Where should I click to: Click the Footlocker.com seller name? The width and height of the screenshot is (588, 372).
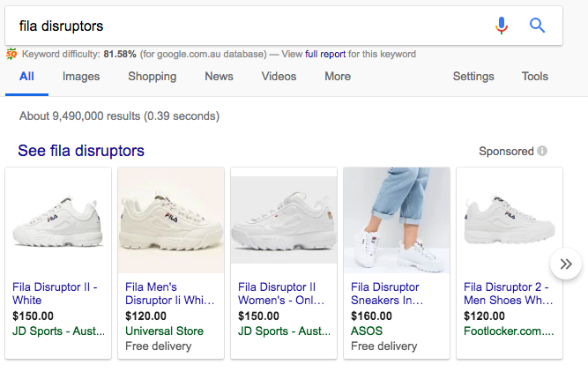point(509,331)
